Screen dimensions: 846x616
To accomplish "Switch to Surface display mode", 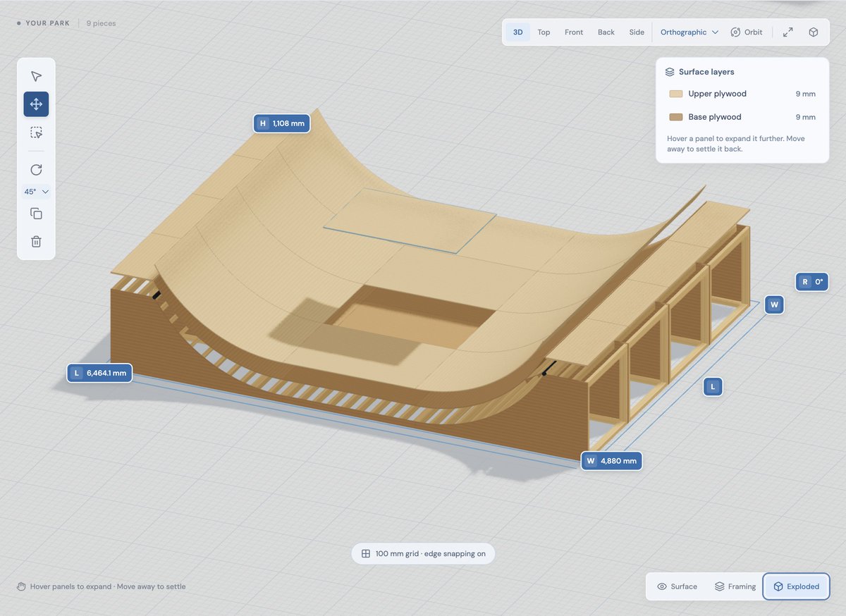I will pyautogui.click(x=677, y=586).
